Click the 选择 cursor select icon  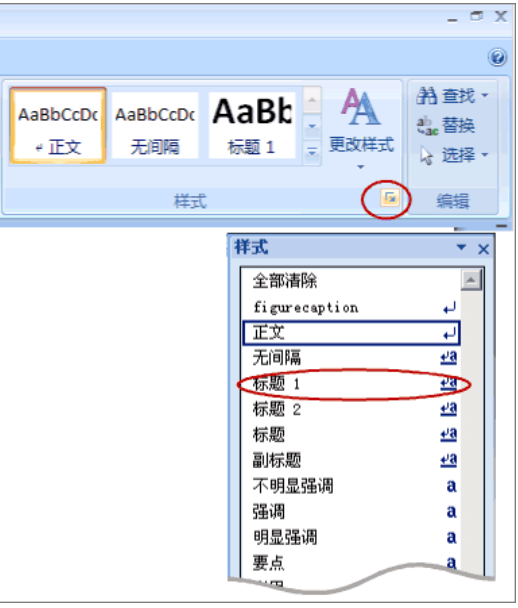pyautogui.click(x=426, y=155)
